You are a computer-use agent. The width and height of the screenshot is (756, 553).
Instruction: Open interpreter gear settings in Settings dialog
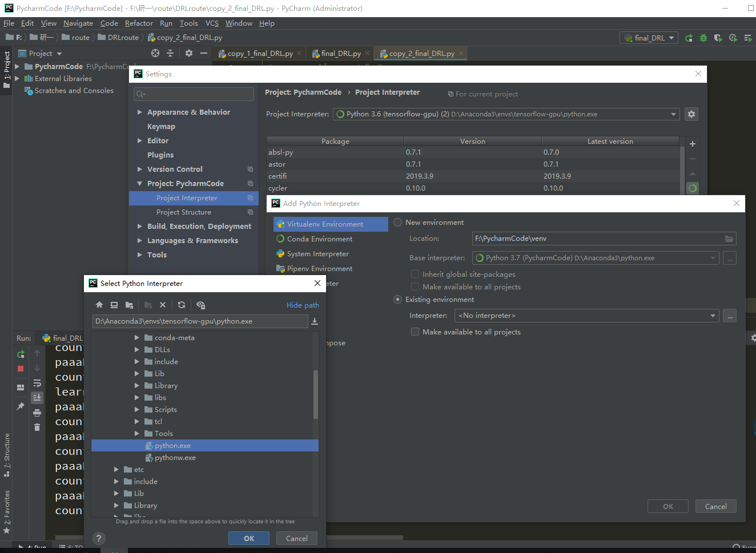(x=691, y=114)
